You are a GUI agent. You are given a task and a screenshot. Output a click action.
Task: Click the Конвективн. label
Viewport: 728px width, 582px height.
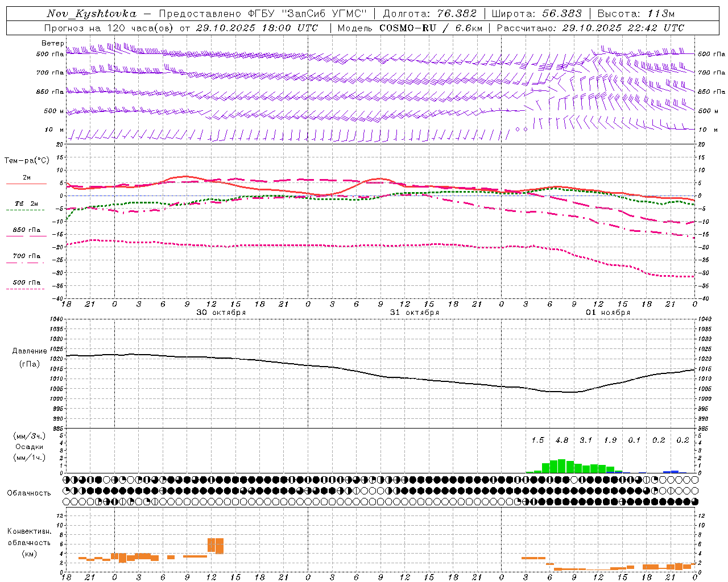[x=29, y=531]
